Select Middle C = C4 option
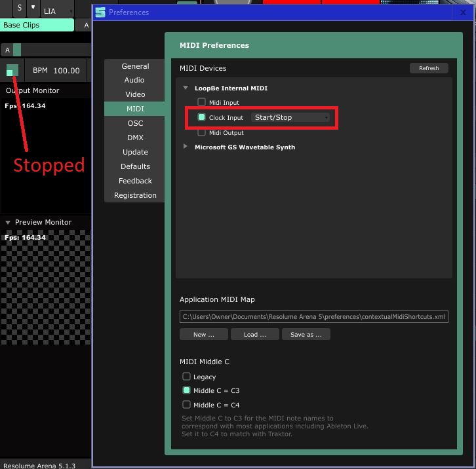This screenshot has height=469, width=476. pyautogui.click(x=187, y=405)
